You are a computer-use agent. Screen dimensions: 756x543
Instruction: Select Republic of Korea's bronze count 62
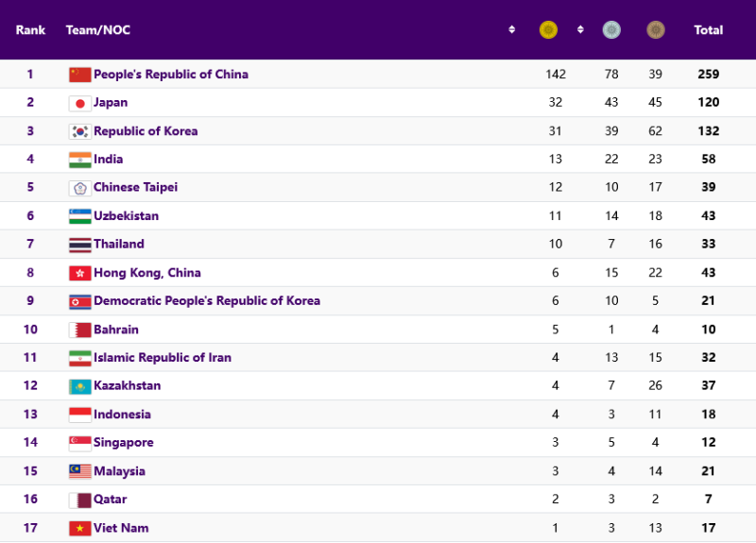coord(655,131)
